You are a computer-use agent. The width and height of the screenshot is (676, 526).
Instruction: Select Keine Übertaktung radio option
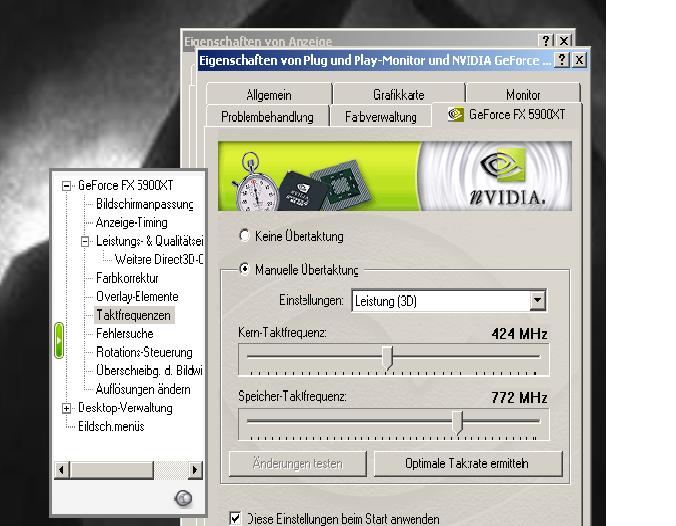tap(244, 236)
